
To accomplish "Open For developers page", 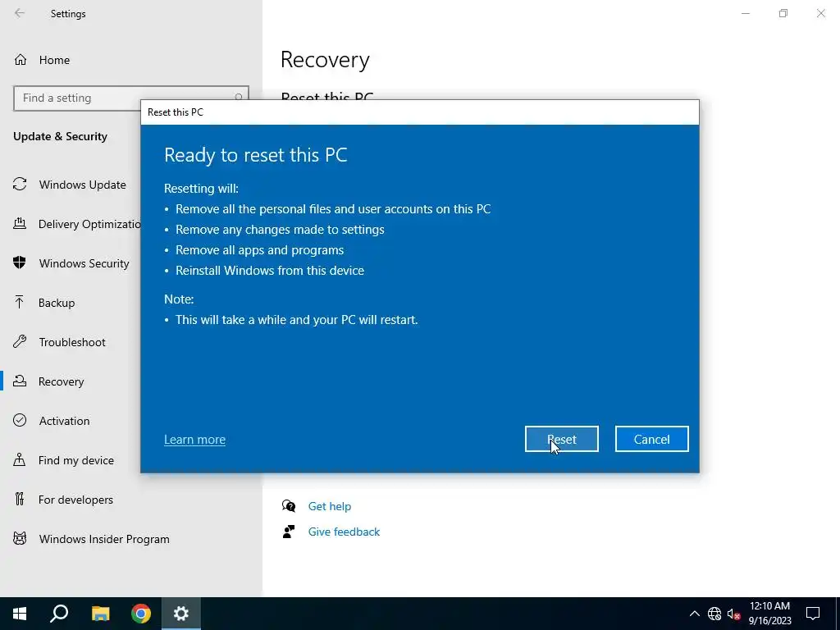I will click(75, 500).
